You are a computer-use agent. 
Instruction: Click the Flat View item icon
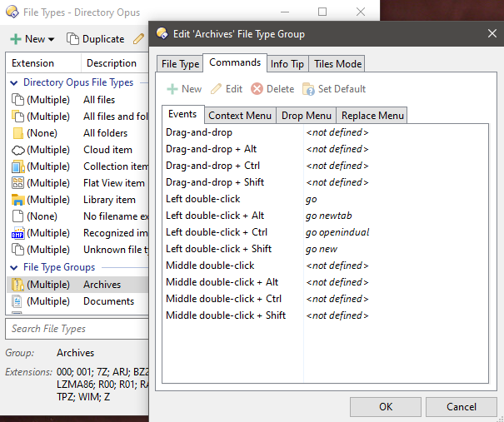tap(17, 183)
